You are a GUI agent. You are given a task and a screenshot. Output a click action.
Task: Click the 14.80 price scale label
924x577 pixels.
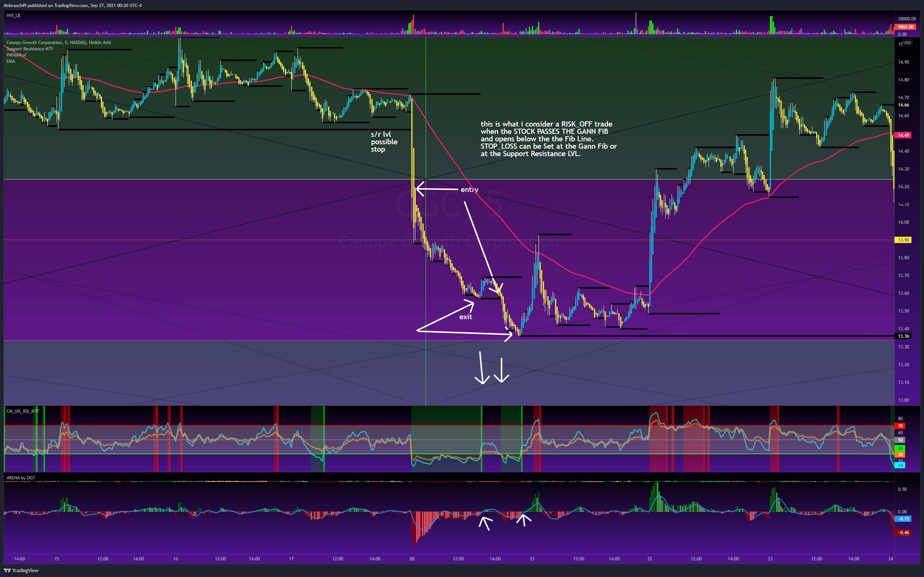pos(903,80)
